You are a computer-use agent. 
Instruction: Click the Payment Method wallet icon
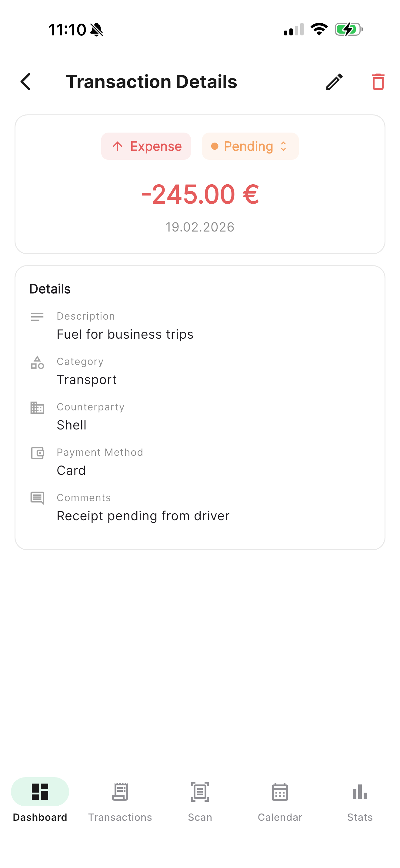pos(37,453)
